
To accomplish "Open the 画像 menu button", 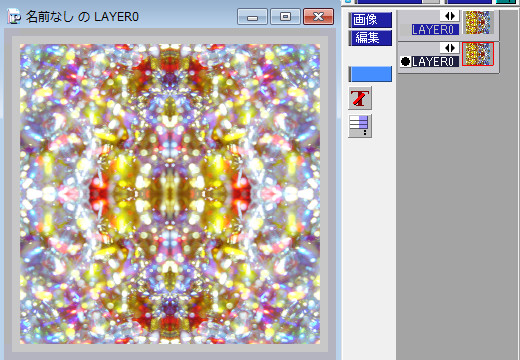I will 370,20.
